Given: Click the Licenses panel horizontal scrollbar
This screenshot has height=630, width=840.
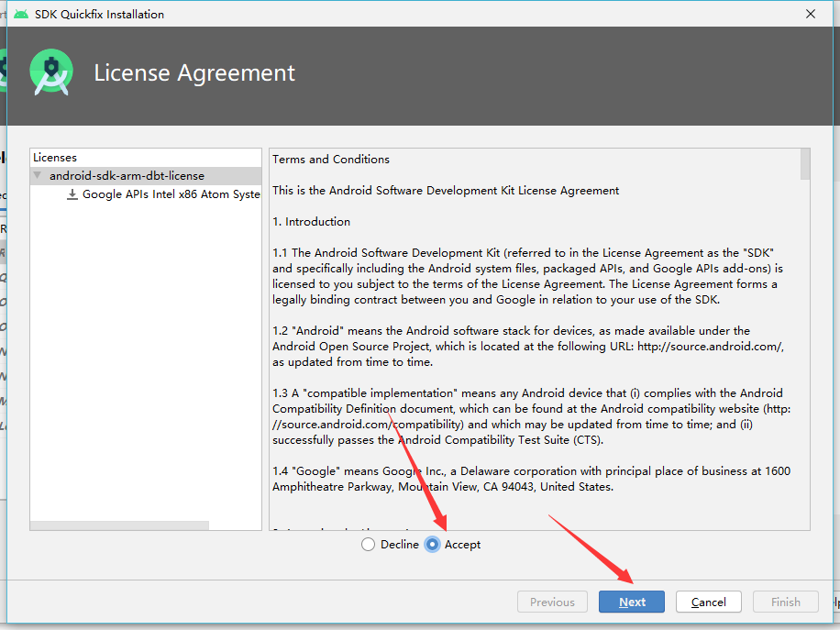Looking at the screenshot, I should (119, 525).
